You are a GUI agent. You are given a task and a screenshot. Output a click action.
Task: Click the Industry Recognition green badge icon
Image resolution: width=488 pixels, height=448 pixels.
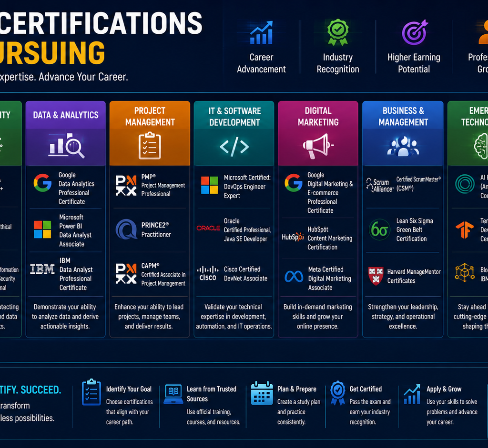coord(338,32)
